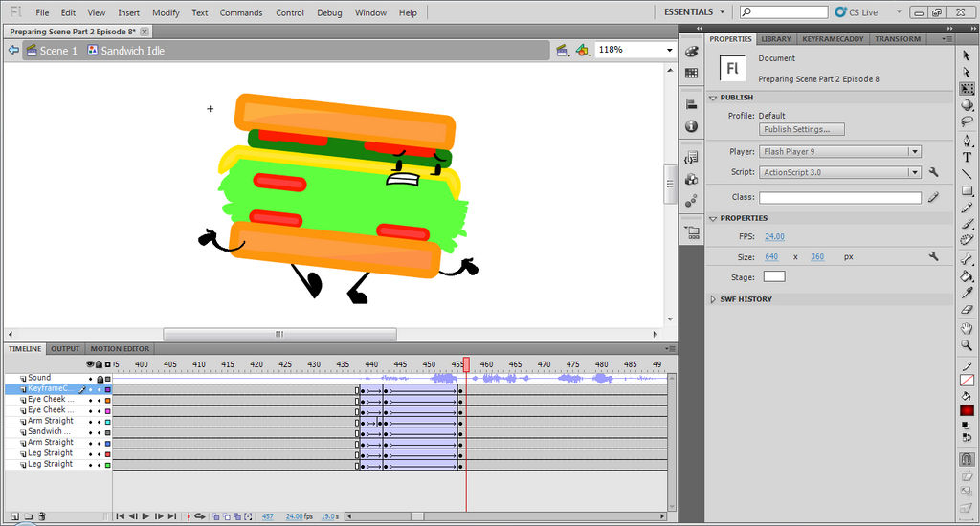Toggle Loop playback button
This screenshot has width=980, height=526.
200,516
